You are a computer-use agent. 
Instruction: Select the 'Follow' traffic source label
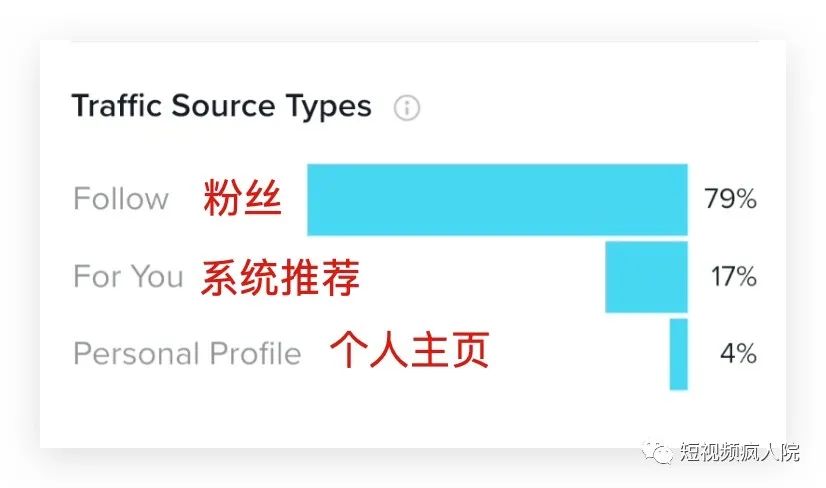[121, 199]
